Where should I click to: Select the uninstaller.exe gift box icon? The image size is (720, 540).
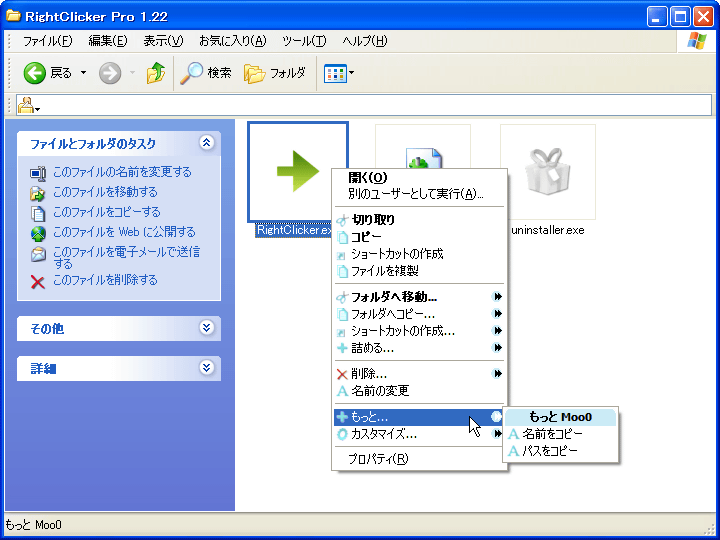click(547, 171)
